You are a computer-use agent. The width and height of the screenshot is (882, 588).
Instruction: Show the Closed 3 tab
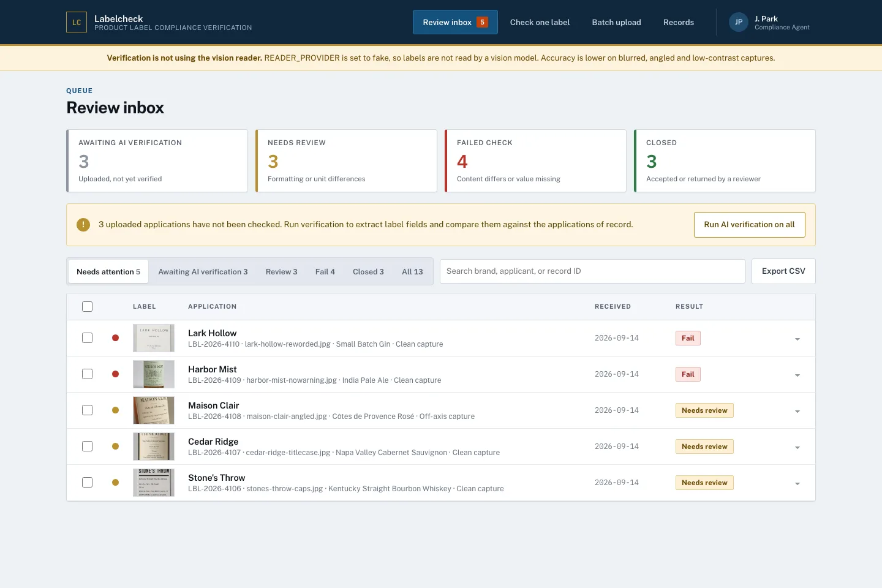[368, 271]
